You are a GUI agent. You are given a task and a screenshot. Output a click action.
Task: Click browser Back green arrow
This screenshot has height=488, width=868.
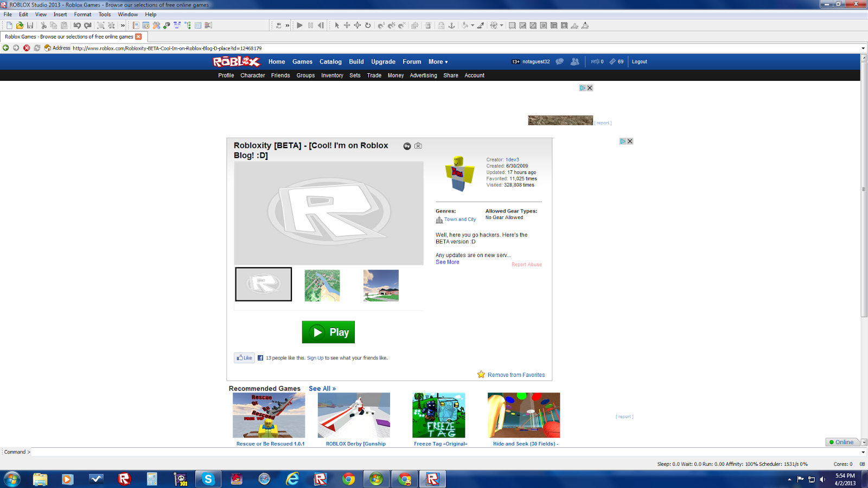6,48
